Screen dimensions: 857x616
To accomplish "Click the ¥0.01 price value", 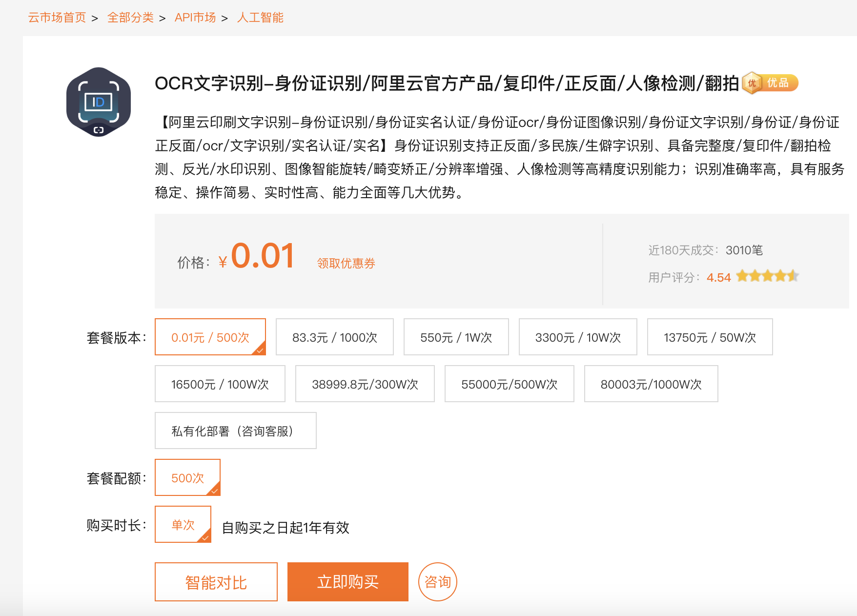I will pyautogui.click(x=257, y=257).
